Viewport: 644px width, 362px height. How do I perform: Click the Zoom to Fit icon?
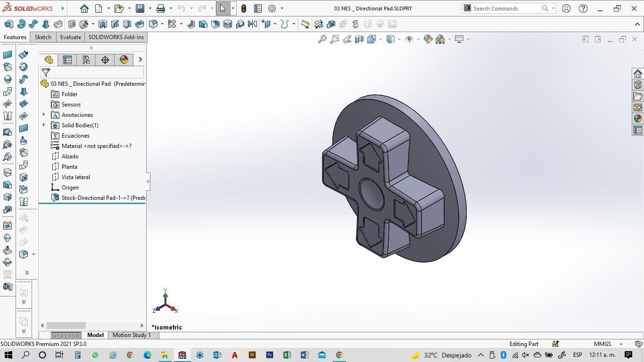coord(322,39)
